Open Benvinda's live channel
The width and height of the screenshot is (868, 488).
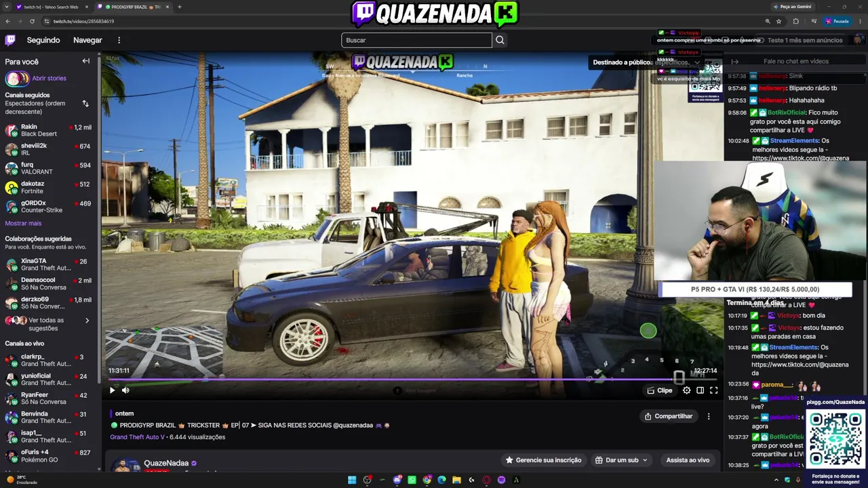tap(50, 417)
